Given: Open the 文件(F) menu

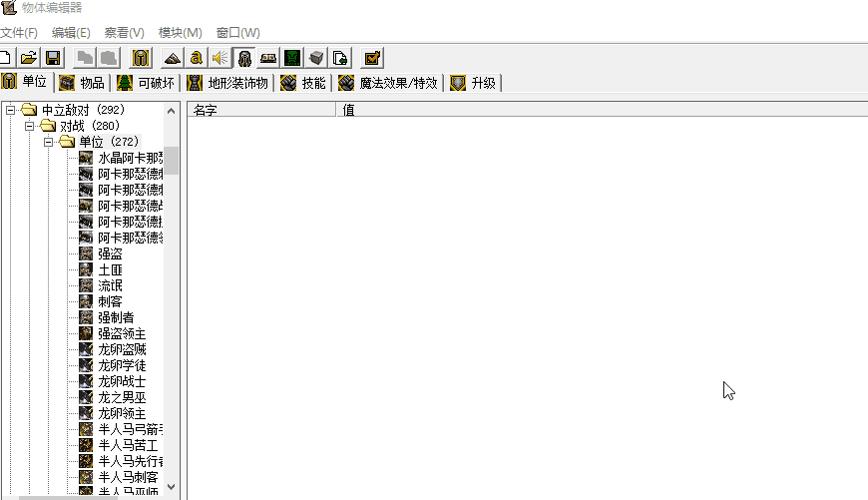Looking at the screenshot, I should (x=19, y=33).
